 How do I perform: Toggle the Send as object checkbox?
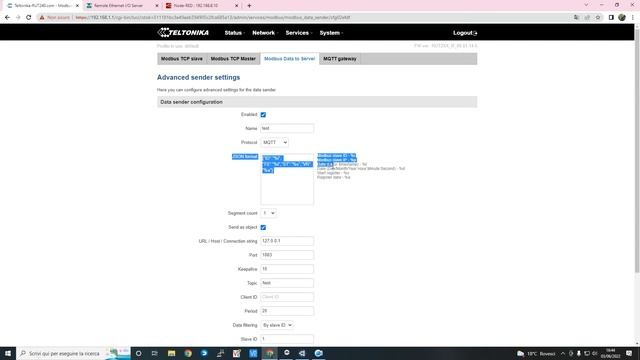(263, 227)
